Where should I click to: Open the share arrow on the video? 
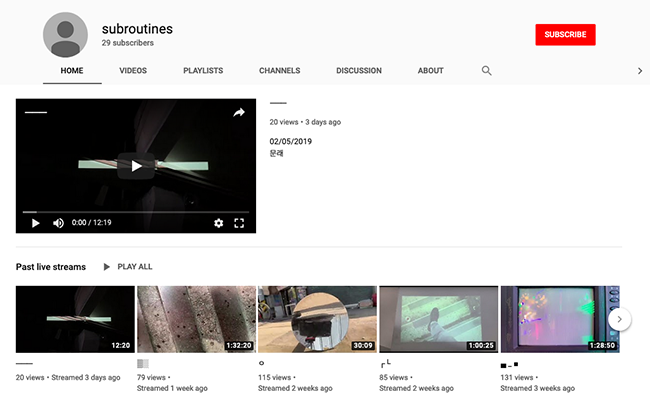click(x=239, y=112)
